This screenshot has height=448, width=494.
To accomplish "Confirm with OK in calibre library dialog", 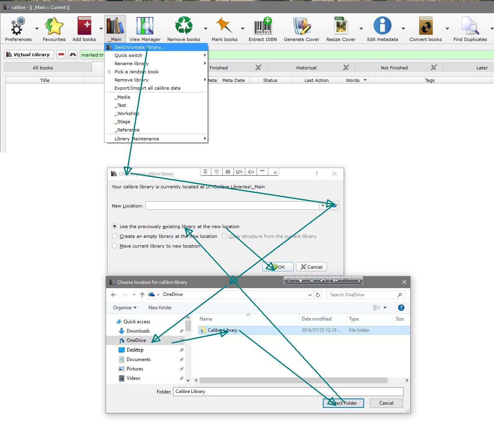I will click(x=278, y=267).
